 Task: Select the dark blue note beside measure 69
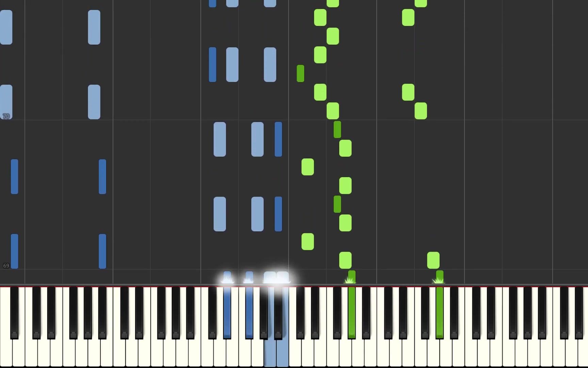click(x=15, y=251)
